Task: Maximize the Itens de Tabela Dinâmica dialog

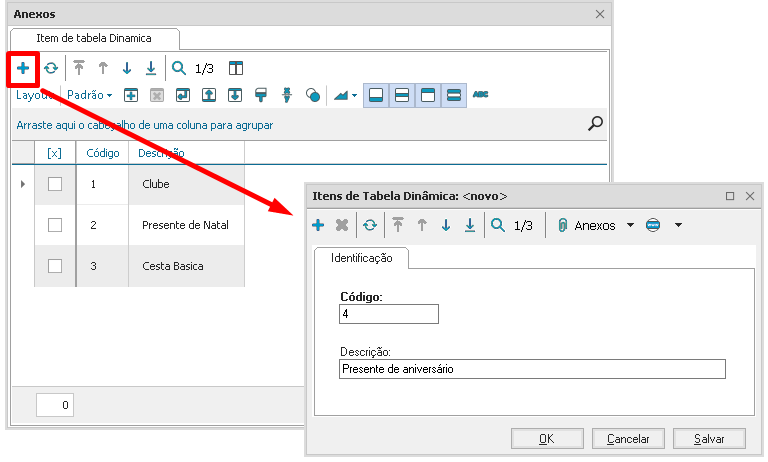Action: tap(730, 196)
